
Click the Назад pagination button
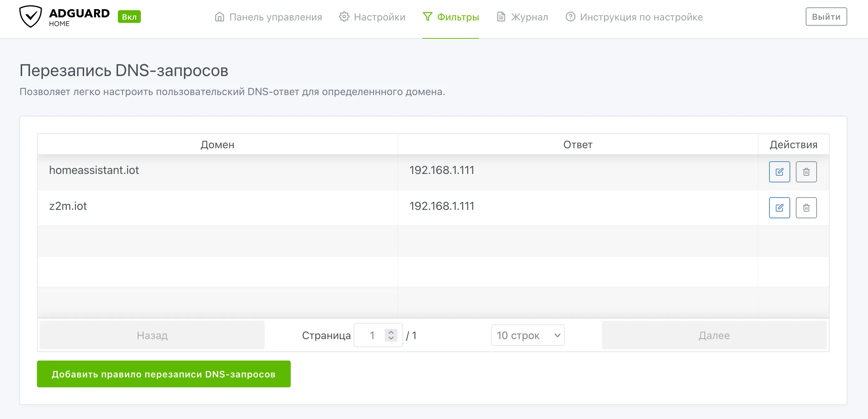[x=152, y=335]
